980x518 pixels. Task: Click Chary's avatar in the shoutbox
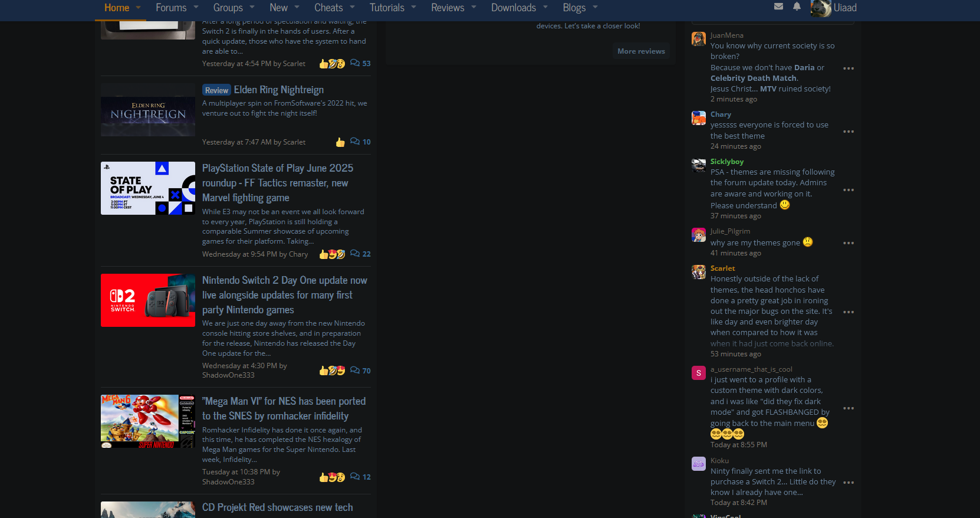click(699, 118)
